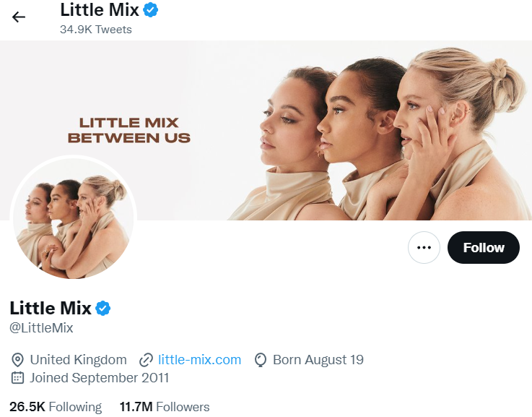Click the verified badge in the top header
Viewport: 532px width, 417px height.
(x=151, y=10)
